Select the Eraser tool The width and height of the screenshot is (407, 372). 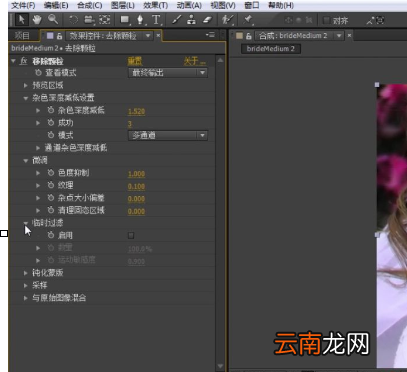[207, 20]
